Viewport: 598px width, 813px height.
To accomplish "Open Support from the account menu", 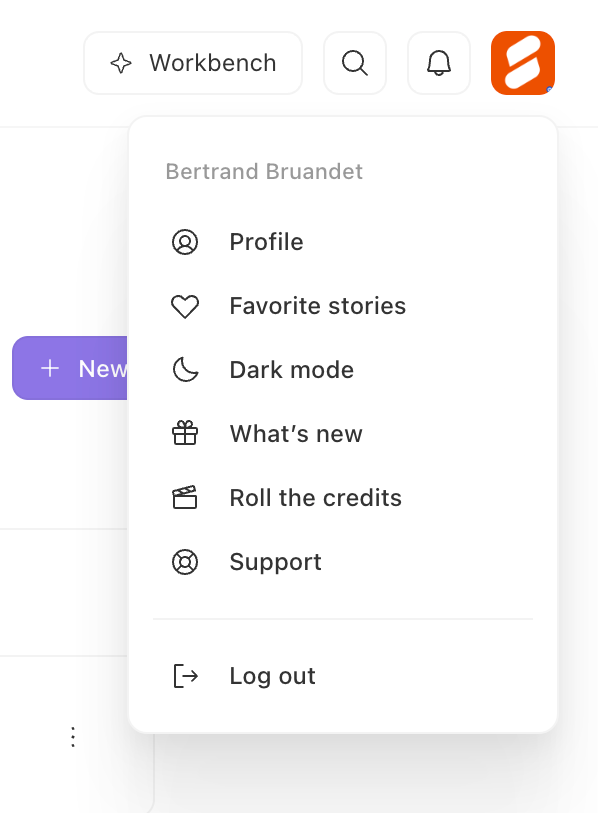I will click(x=275, y=561).
